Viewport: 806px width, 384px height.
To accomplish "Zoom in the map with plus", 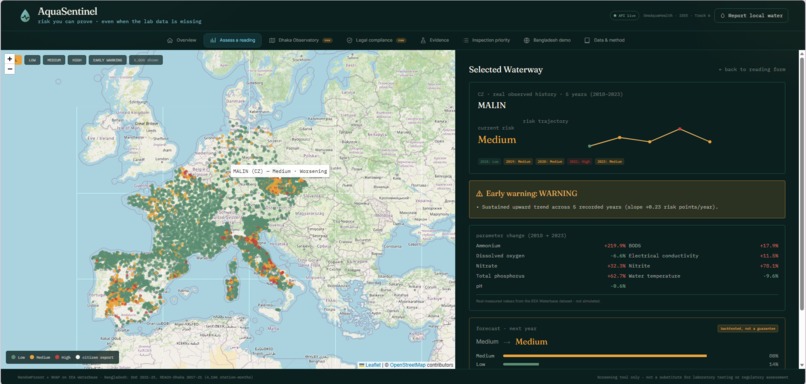I will click(10, 59).
